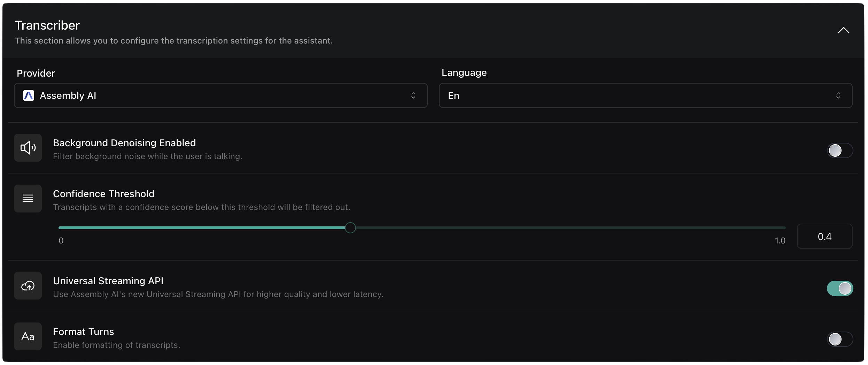Click the Universal Streaming API label
Image resolution: width=868 pixels, height=365 pixels.
tap(108, 281)
